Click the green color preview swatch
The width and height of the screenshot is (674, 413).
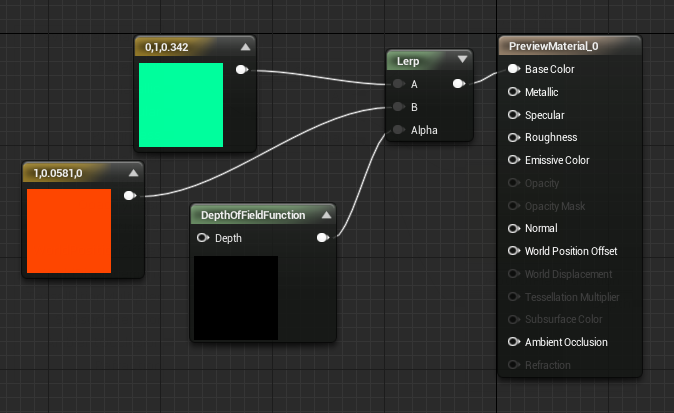click(181, 105)
